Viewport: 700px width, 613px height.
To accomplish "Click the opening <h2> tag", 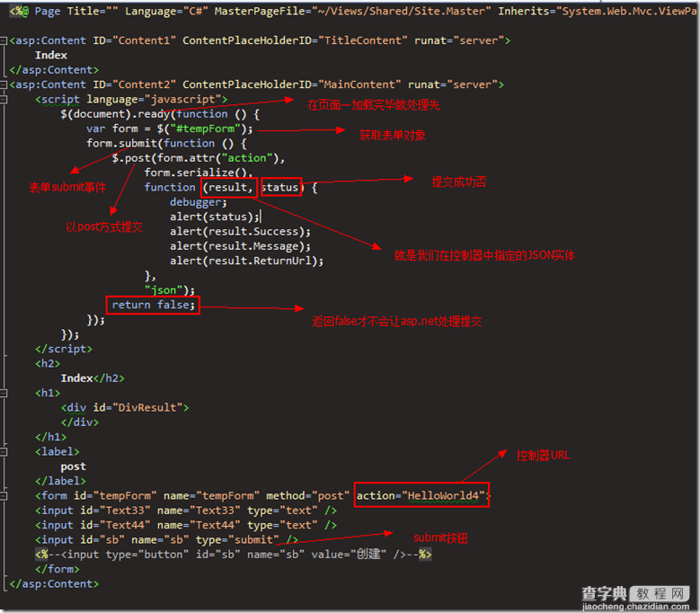I will [48, 364].
